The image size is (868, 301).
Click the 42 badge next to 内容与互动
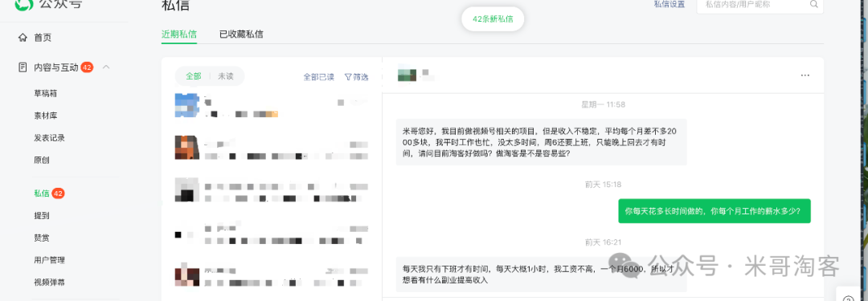(x=87, y=67)
